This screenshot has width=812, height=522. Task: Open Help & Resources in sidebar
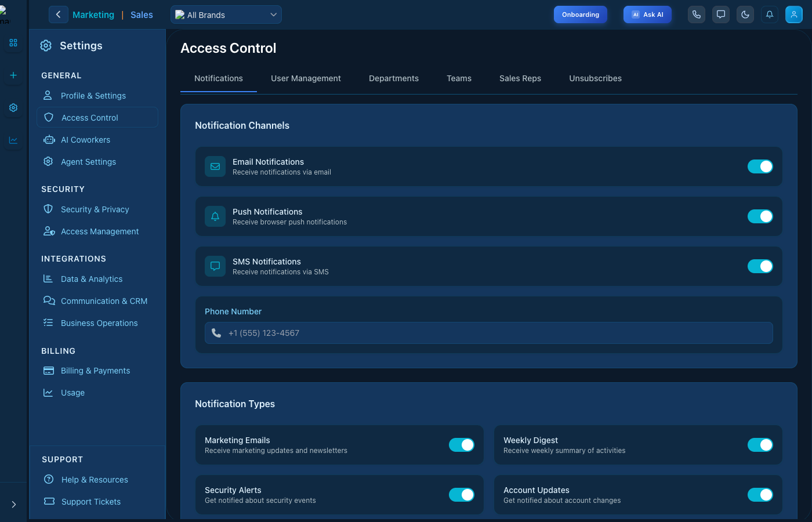pos(97,480)
